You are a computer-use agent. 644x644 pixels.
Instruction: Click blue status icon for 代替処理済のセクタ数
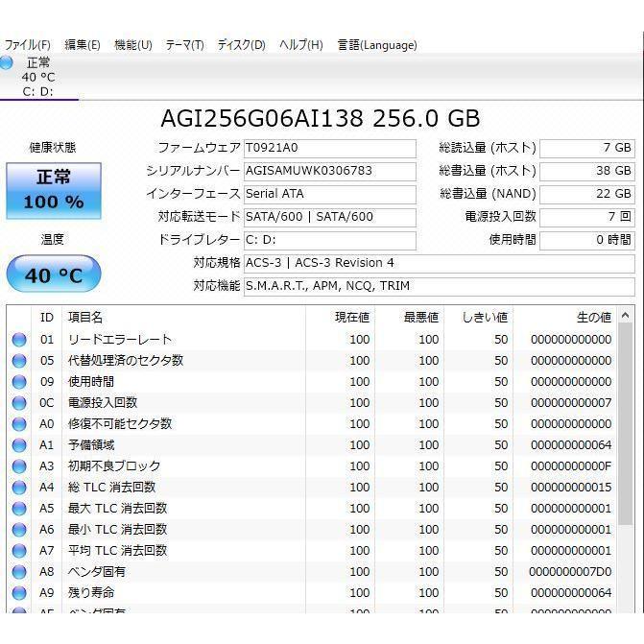click(x=19, y=361)
